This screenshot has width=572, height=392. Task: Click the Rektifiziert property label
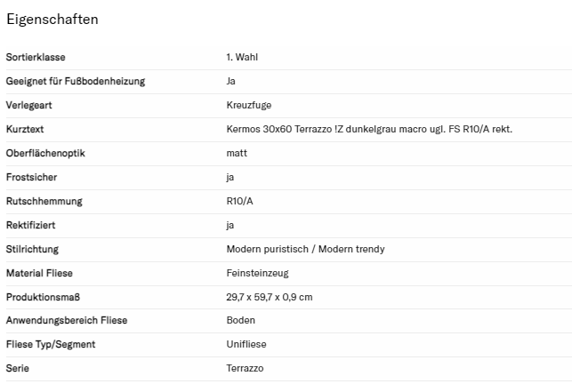(x=32, y=226)
